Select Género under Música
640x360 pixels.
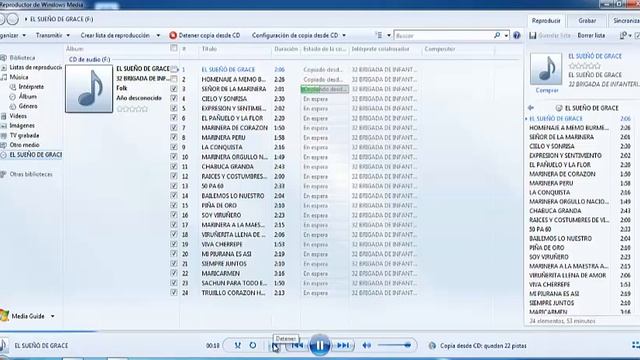click(28, 106)
